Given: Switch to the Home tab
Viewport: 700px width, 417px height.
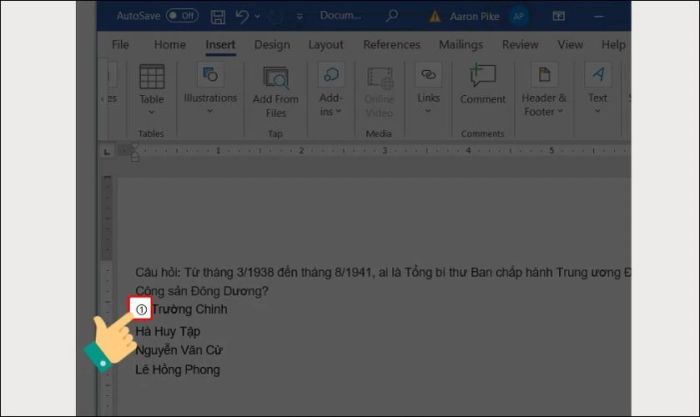Looking at the screenshot, I should (170, 45).
